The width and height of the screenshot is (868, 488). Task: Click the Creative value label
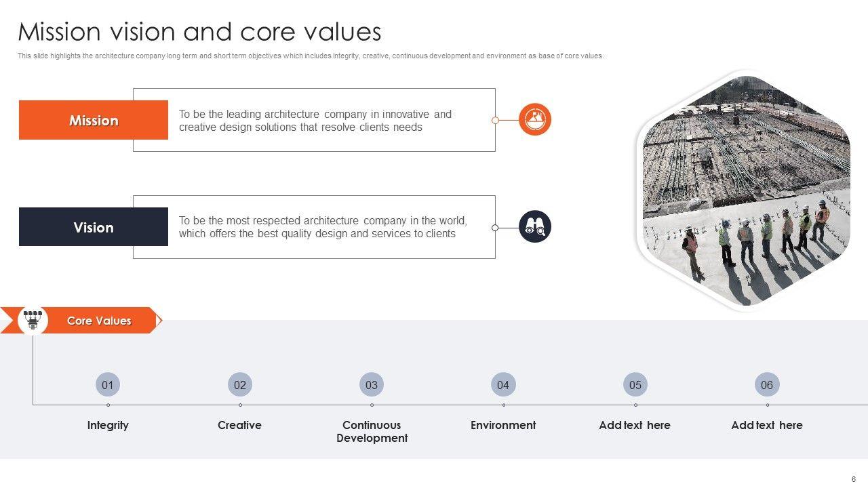(239, 425)
